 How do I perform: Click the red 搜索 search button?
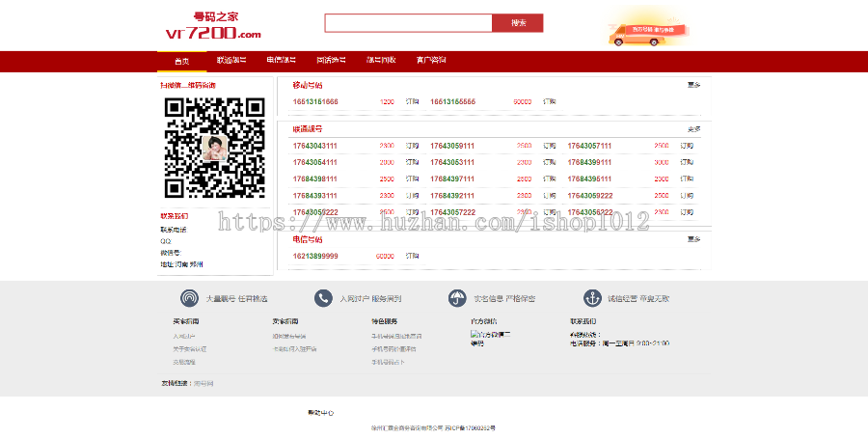click(518, 23)
